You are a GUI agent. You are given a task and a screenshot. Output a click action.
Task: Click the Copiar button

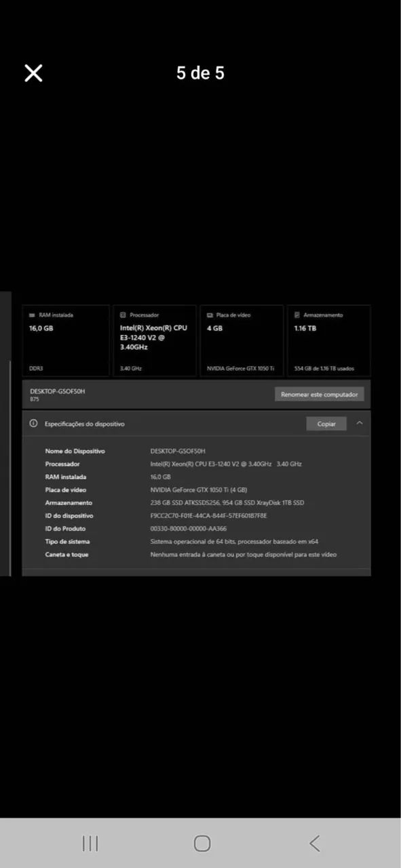click(x=326, y=423)
